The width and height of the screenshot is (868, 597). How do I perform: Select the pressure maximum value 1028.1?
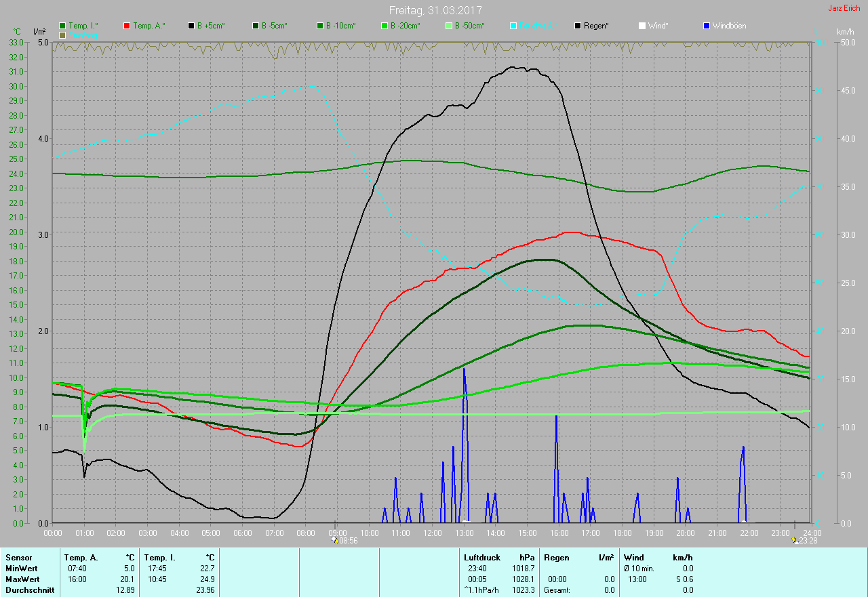tap(524, 579)
